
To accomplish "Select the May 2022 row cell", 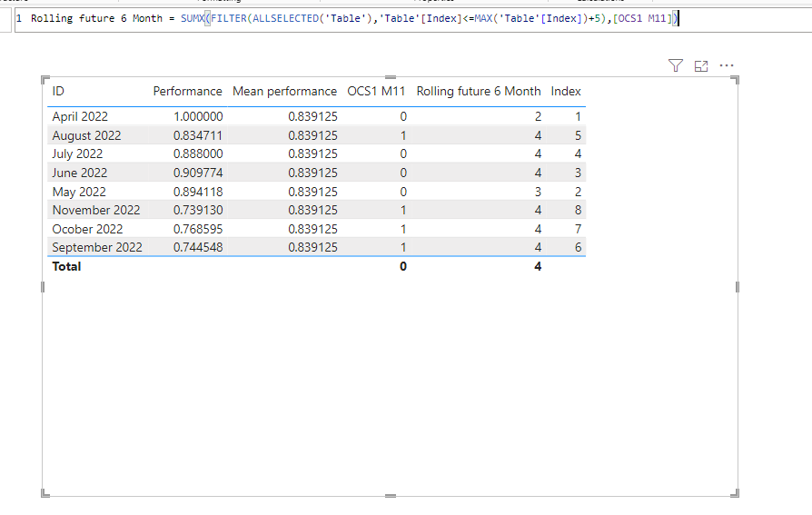I will (x=79, y=192).
